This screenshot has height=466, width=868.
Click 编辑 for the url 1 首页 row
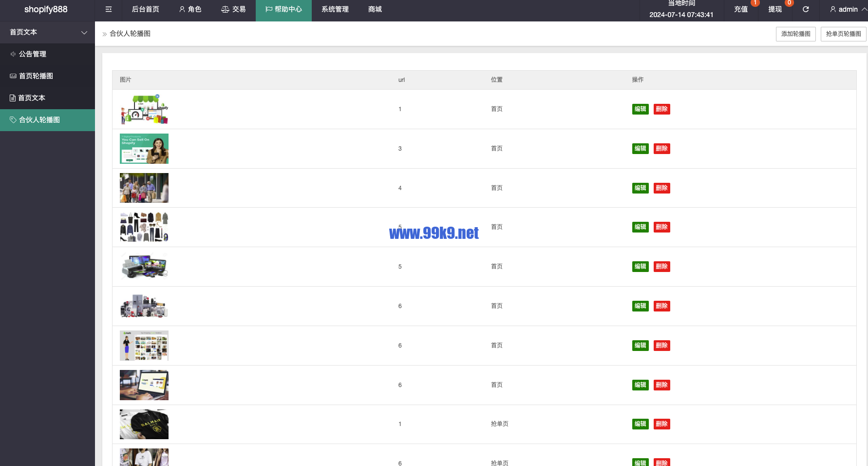pyautogui.click(x=641, y=109)
